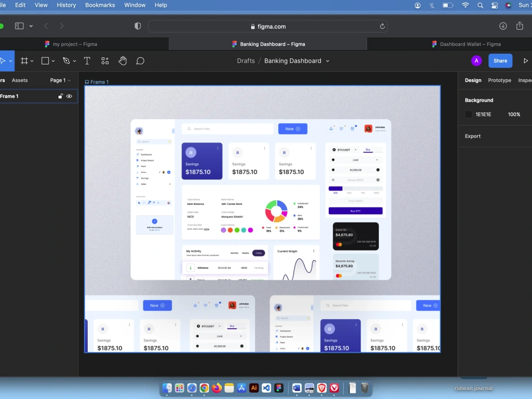Open the Page 1 dropdown

60,80
